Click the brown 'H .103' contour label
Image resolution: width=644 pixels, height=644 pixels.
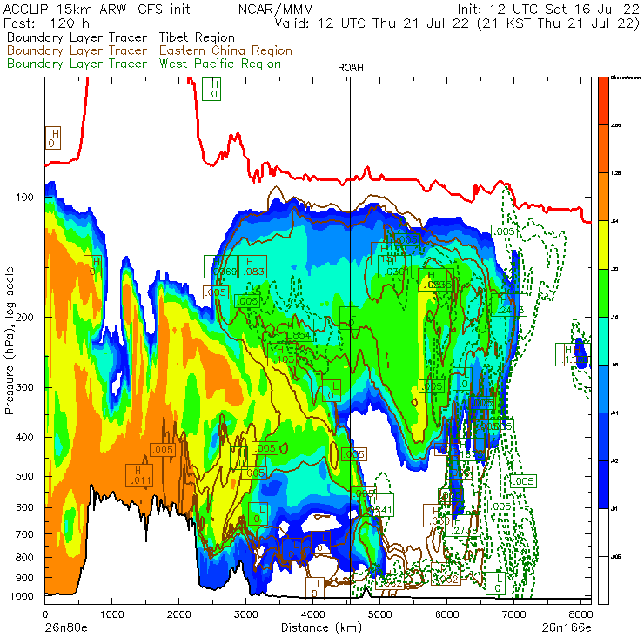281,355
